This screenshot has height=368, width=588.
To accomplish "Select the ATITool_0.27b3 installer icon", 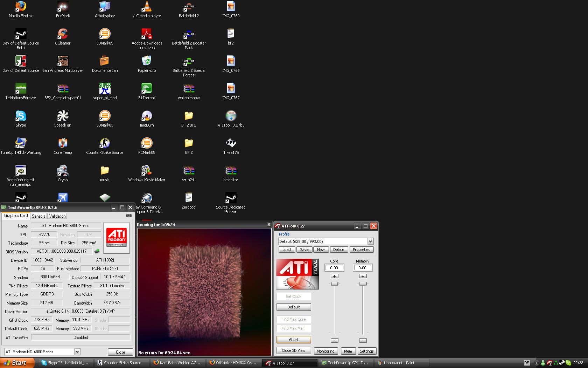I will click(x=231, y=119).
